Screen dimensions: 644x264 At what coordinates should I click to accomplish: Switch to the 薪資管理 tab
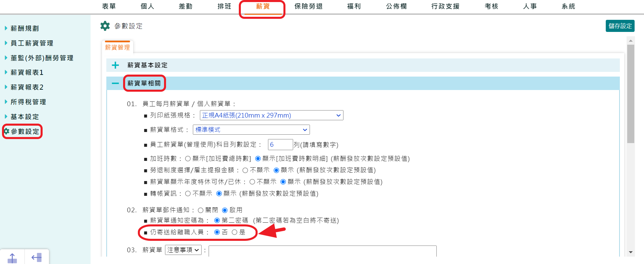(117, 47)
